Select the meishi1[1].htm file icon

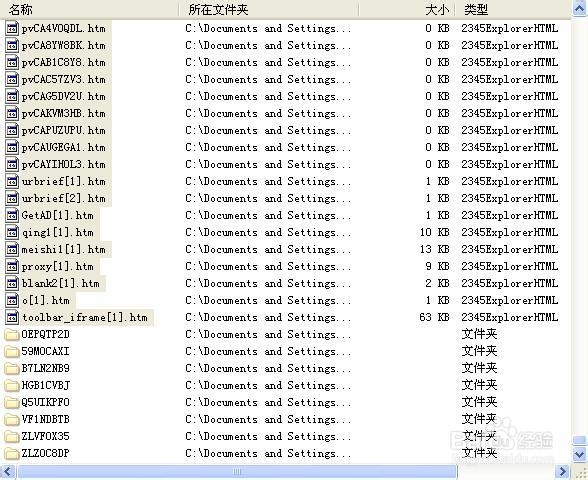coord(12,249)
